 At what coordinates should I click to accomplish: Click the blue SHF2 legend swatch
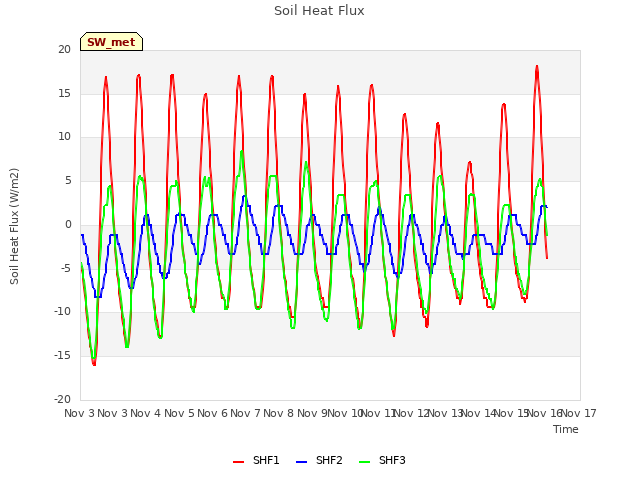pyautogui.click(x=301, y=461)
